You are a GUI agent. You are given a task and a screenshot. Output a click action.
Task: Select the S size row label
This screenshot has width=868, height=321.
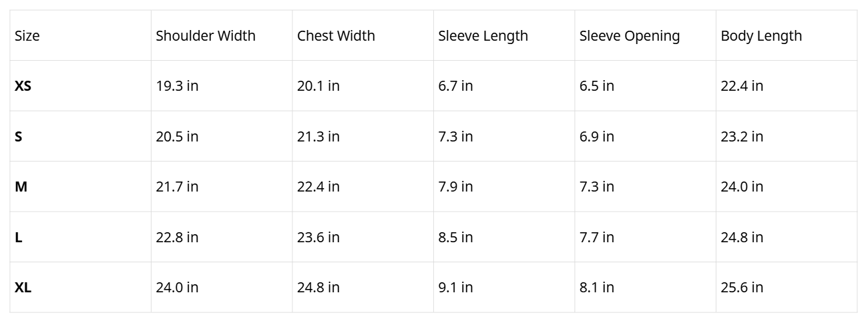coord(19,137)
